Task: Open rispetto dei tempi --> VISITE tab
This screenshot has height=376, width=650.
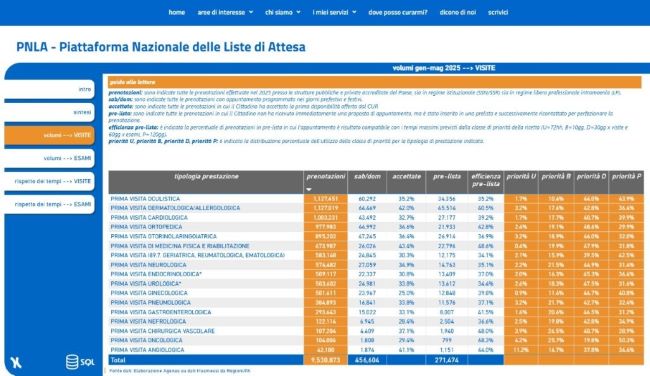Action: pos(49,181)
